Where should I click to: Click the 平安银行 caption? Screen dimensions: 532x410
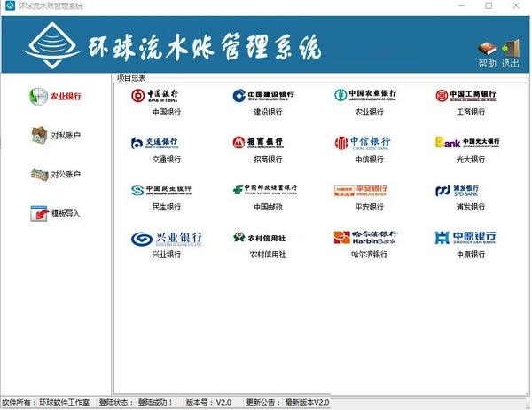coord(370,207)
